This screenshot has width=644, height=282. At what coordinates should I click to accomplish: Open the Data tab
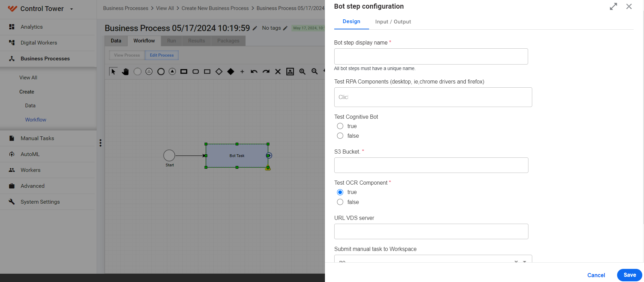[116, 41]
